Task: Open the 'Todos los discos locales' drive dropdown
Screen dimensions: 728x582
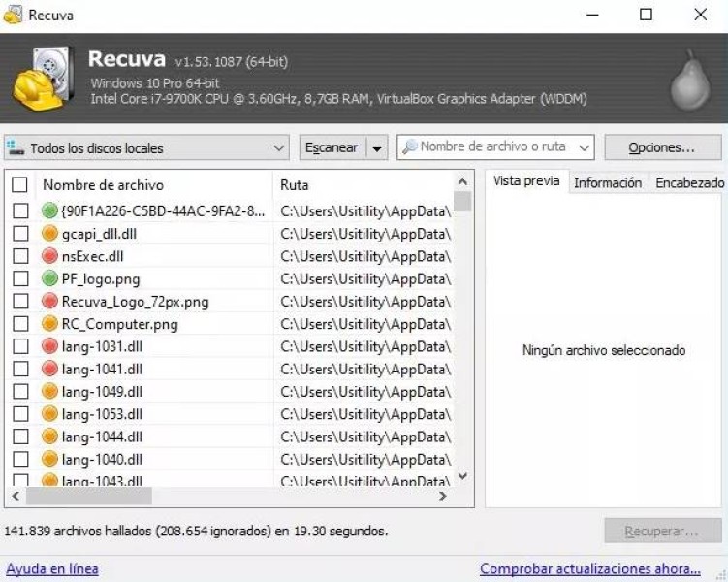Action: pyautogui.click(x=146, y=148)
